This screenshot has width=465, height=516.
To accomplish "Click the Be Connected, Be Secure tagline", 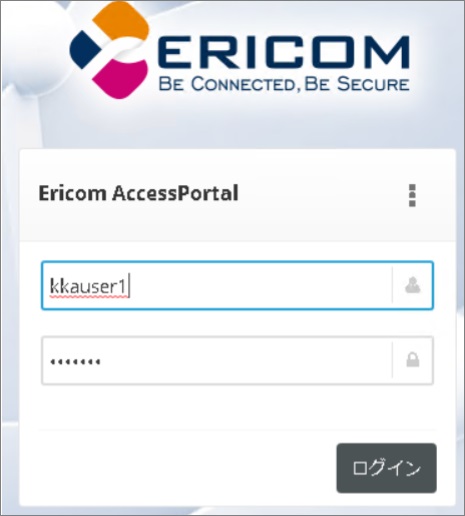I will click(x=284, y=84).
